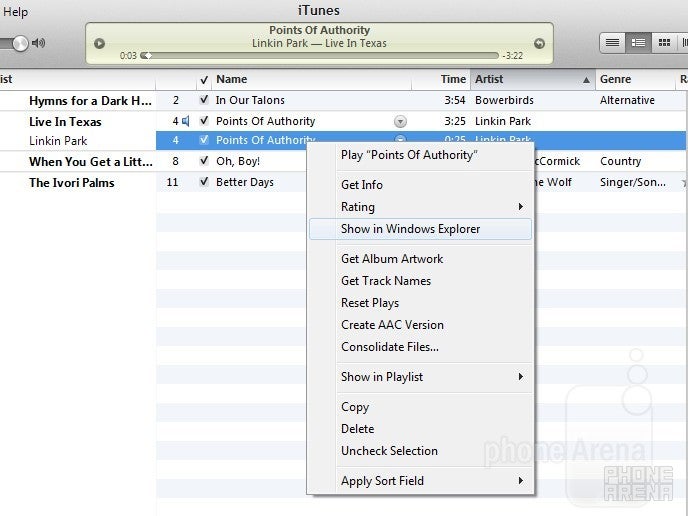
Task: Choose Delete from the context menu
Action: coord(420,429)
